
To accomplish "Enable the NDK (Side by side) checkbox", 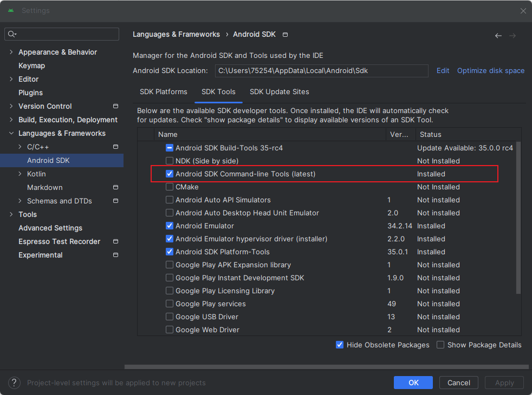I will point(170,161).
